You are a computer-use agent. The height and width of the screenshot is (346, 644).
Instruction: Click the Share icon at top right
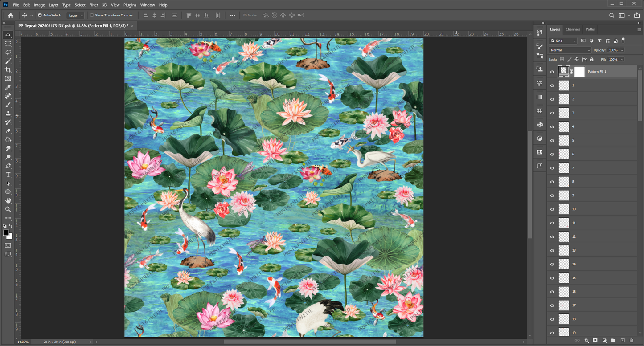[x=636, y=15]
